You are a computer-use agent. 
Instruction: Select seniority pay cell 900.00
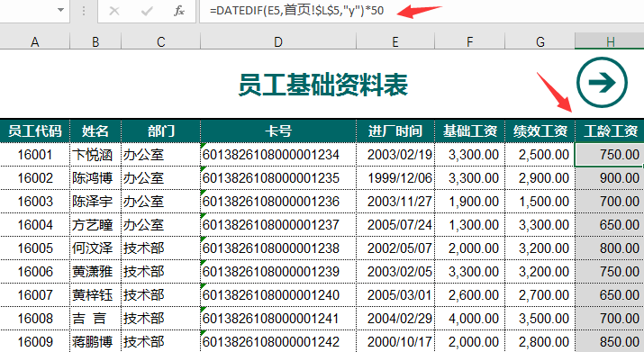610,178
